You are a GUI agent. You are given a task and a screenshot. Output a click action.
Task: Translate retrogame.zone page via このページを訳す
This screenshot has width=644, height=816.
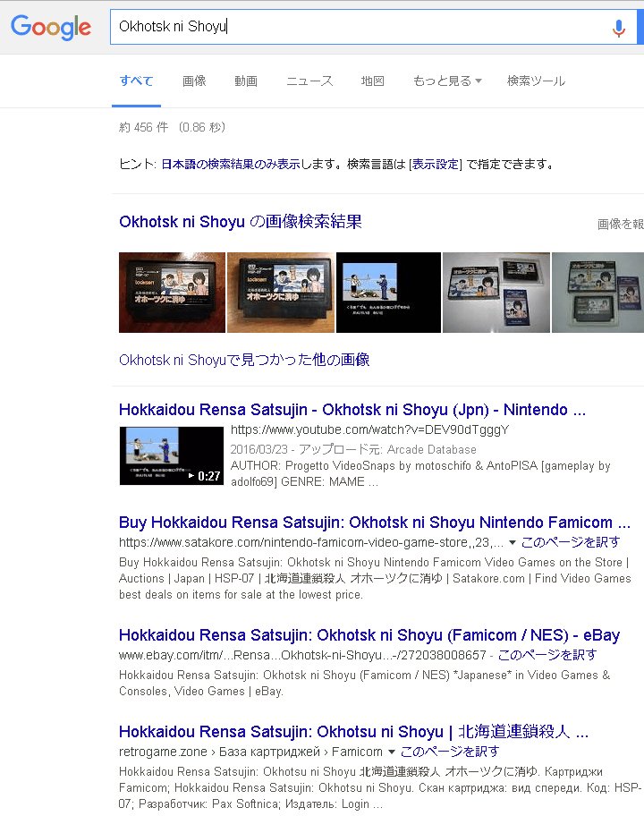tap(450, 752)
